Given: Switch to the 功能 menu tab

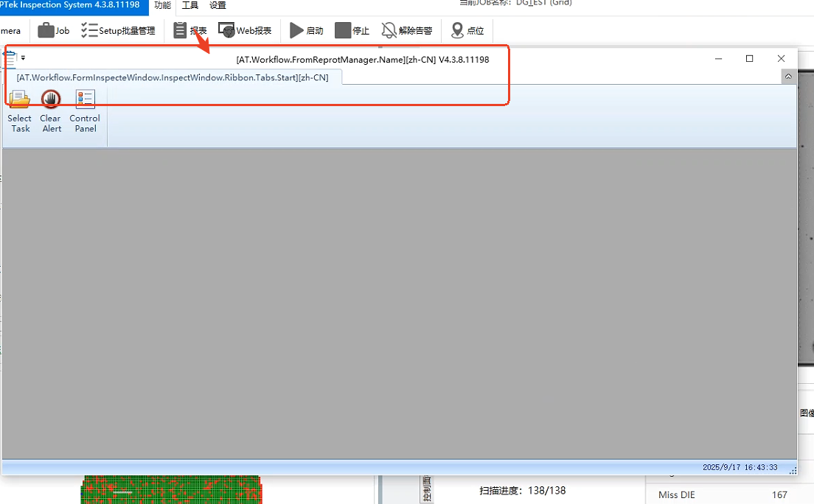Looking at the screenshot, I should click(162, 5).
